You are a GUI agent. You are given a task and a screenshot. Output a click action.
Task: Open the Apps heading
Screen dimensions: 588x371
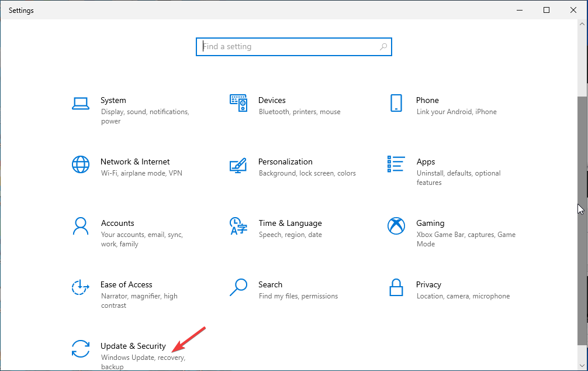click(x=426, y=162)
